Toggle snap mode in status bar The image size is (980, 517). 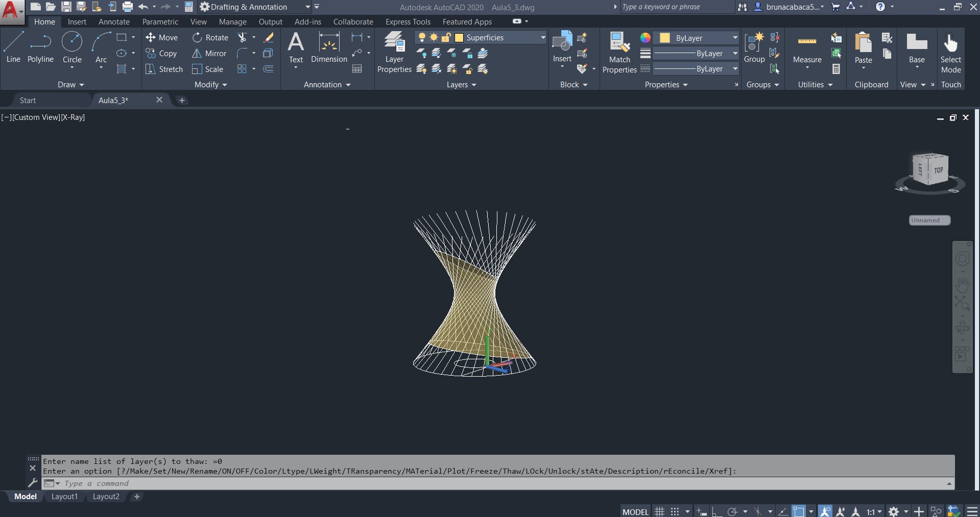[x=675, y=511]
